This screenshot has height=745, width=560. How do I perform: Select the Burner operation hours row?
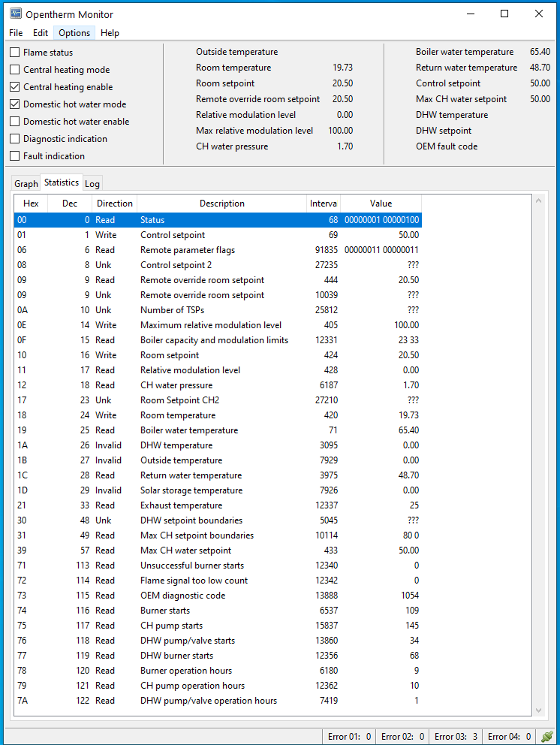coord(218,671)
